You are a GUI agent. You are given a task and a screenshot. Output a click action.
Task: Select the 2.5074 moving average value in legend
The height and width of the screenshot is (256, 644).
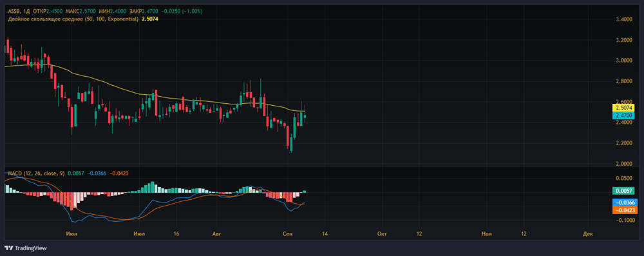(x=150, y=19)
